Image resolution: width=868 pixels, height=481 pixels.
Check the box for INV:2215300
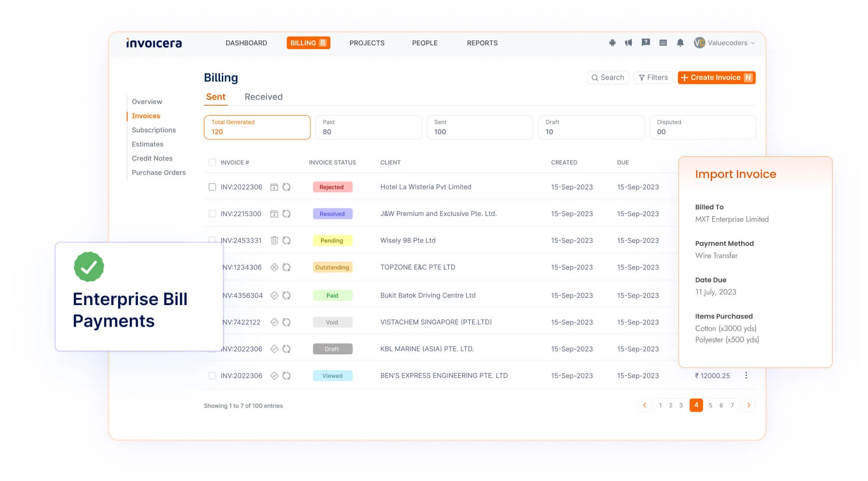coord(212,214)
